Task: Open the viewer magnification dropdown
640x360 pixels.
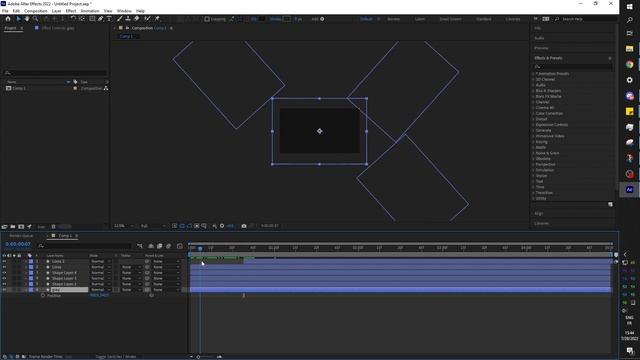Action: [124, 226]
